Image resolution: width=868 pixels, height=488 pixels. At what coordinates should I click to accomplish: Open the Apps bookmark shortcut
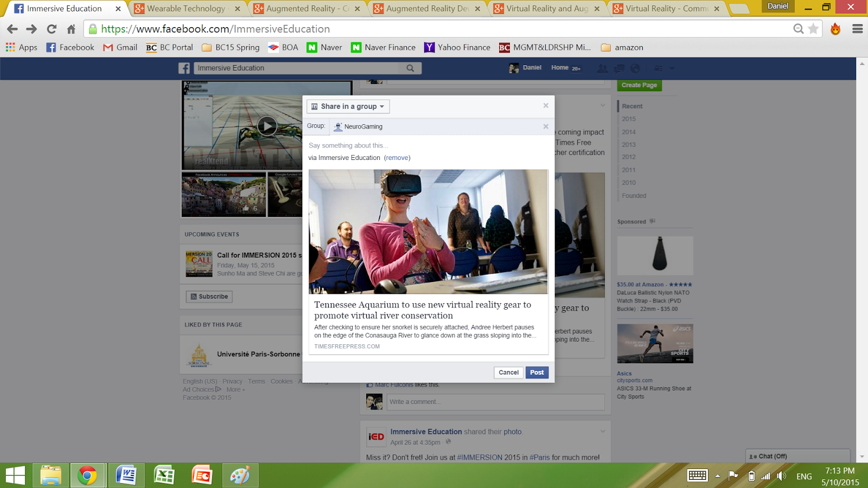(22, 48)
